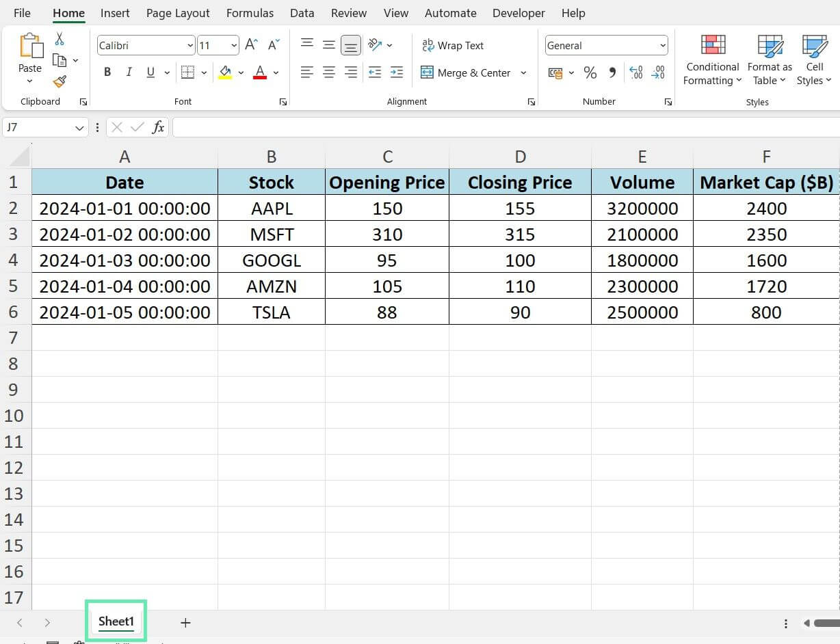Open the Calibri font name dropdown
This screenshot has width=840, height=644.
(x=190, y=46)
